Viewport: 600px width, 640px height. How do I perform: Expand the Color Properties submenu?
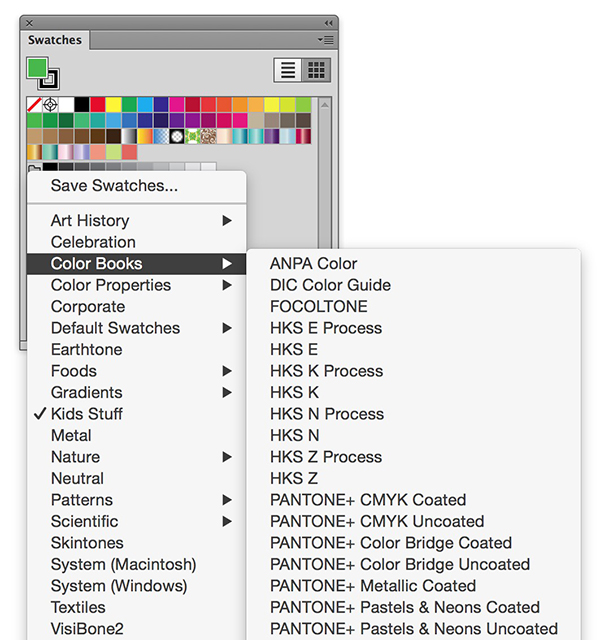click(x=137, y=285)
